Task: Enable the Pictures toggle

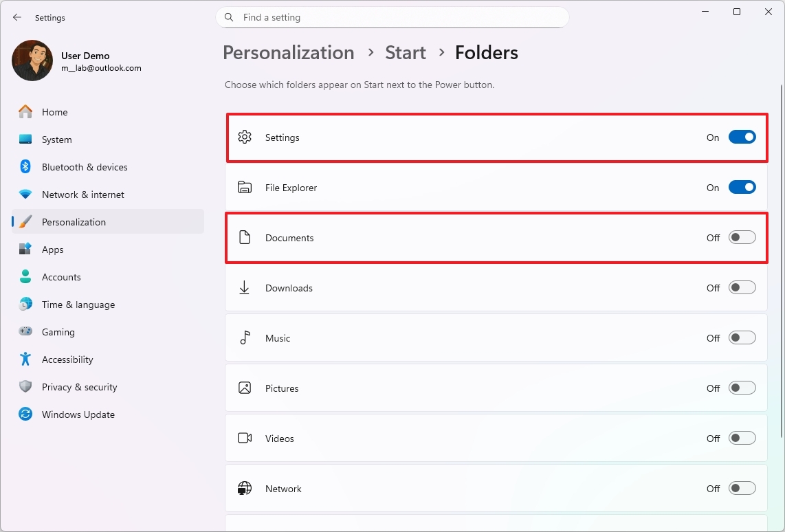Action: pos(742,388)
